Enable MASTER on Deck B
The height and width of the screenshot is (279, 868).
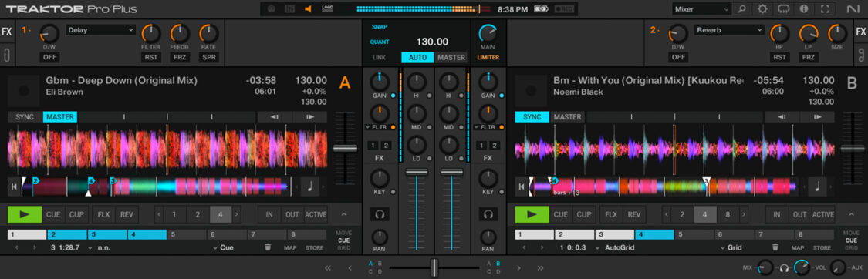click(567, 117)
